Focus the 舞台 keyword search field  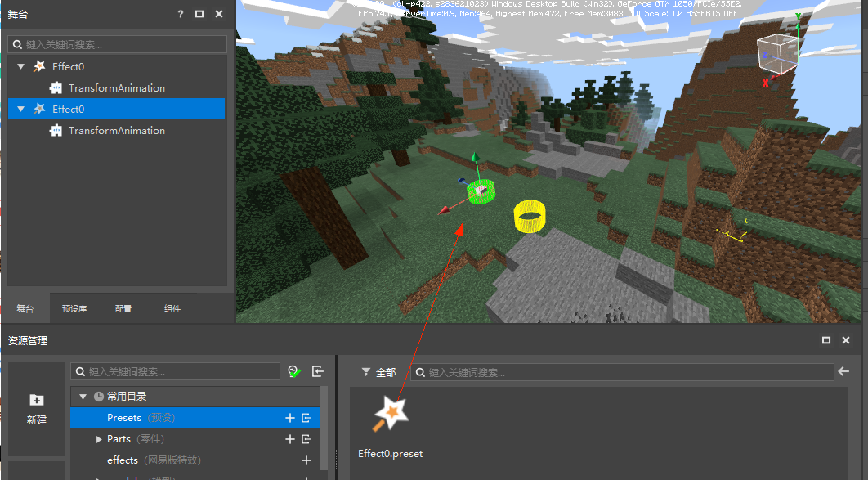pyautogui.click(x=118, y=44)
